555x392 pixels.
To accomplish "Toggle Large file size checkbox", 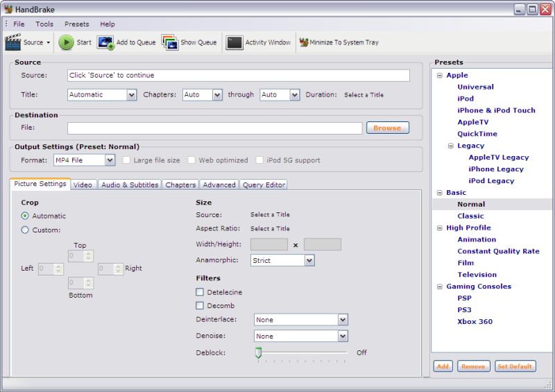I will (x=126, y=160).
